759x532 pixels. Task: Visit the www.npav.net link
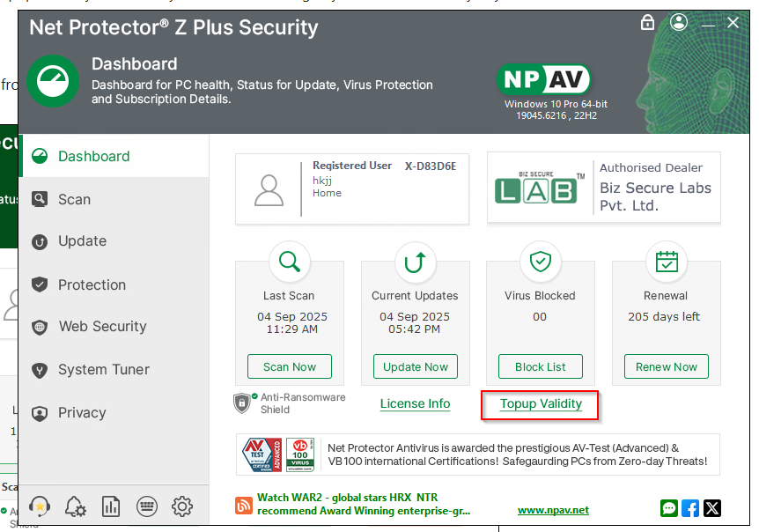(x=553, y=510)
